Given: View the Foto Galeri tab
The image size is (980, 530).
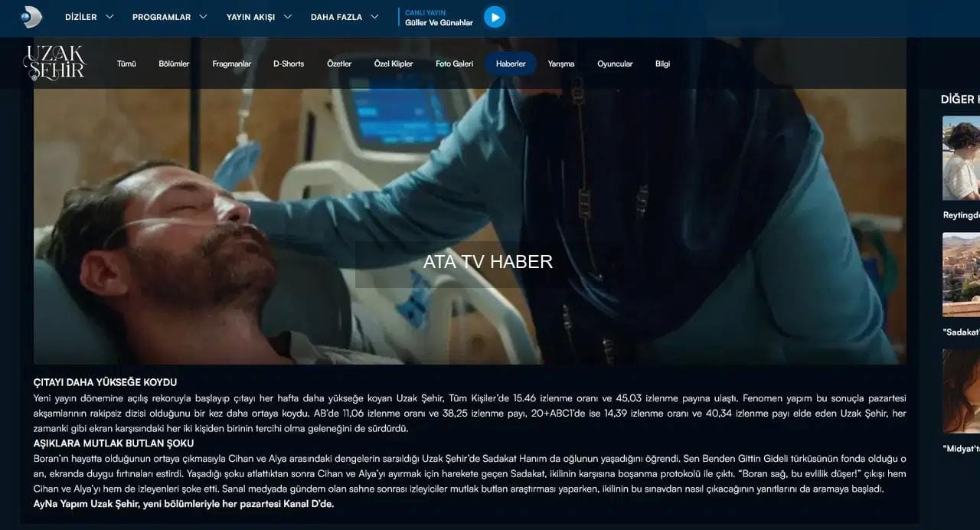Looking at the screenshot, I should coord(454,64).
